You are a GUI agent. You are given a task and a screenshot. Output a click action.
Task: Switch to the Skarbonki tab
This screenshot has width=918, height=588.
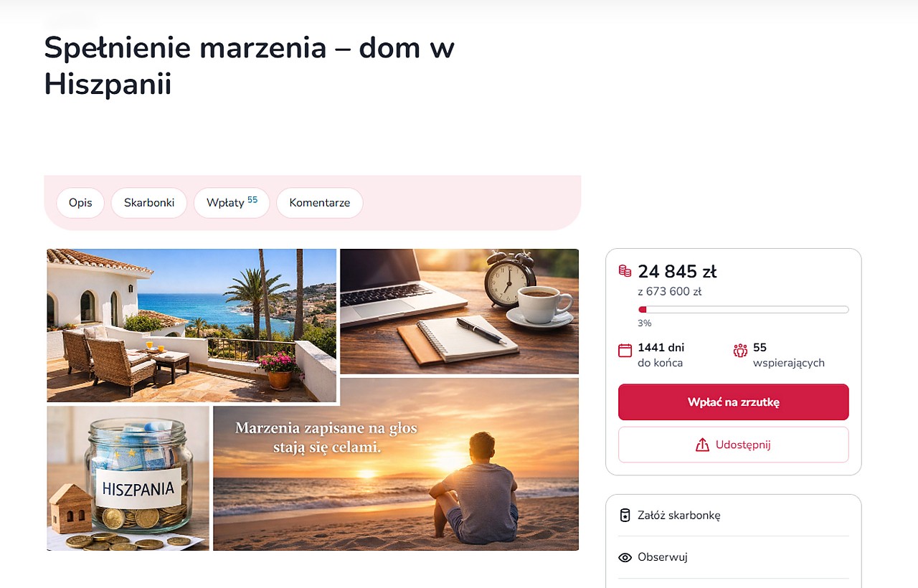click(x=149, y=203)
